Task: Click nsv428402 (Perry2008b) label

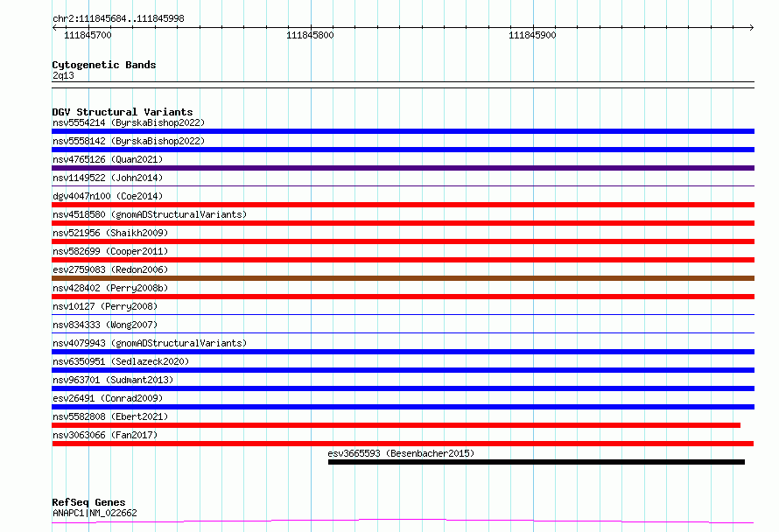Action: [110, 288]
